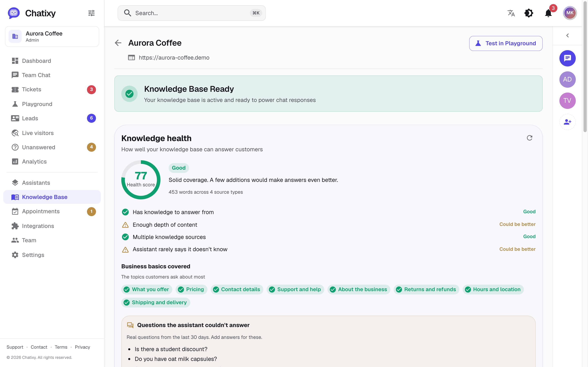Open the chat bubble in right panel
588x367 pixels.
coord(567,58)
